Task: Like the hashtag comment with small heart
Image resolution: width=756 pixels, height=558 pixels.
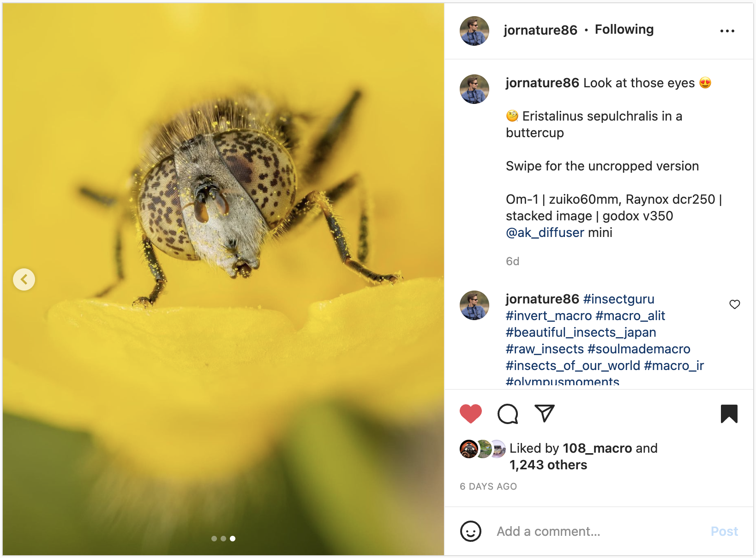Action: (x=734, y=304)
